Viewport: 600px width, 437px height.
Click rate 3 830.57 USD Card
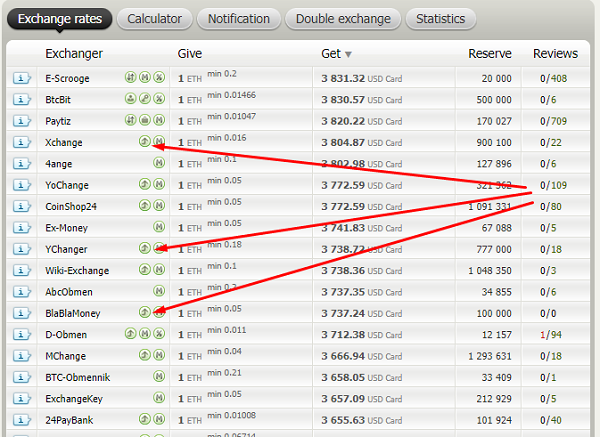click(x=362, y=100)
